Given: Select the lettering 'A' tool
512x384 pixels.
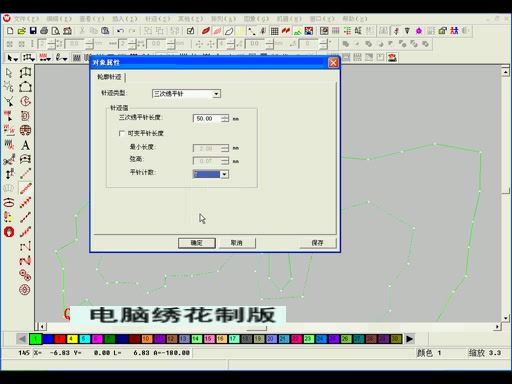Looking at the screenshot, I should (x=25, y=145).
